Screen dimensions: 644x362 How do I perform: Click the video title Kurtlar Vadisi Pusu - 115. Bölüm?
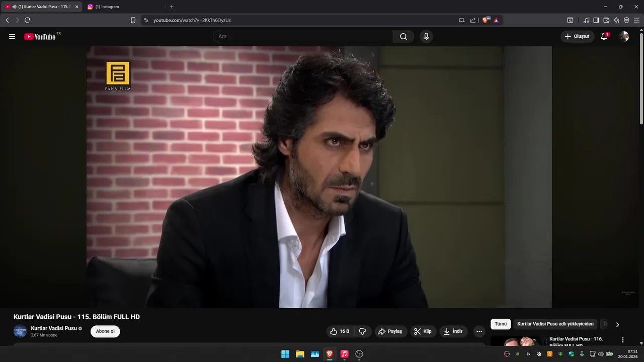coord(76,317)
